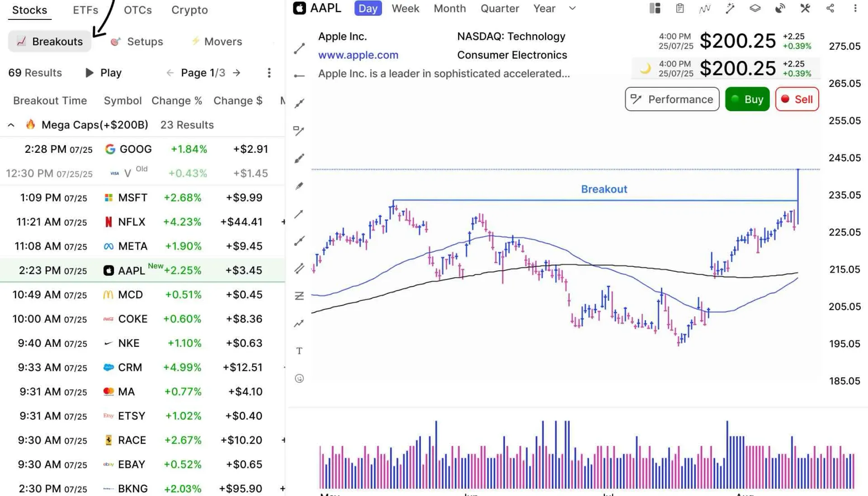Select the GOOG breakout row
Viewport: 868px width, 496px height.
142,149
